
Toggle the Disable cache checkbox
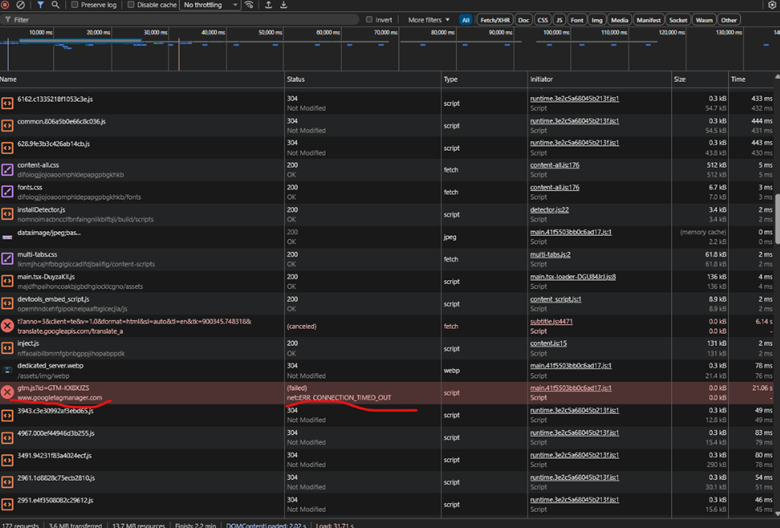pos(130,5)
